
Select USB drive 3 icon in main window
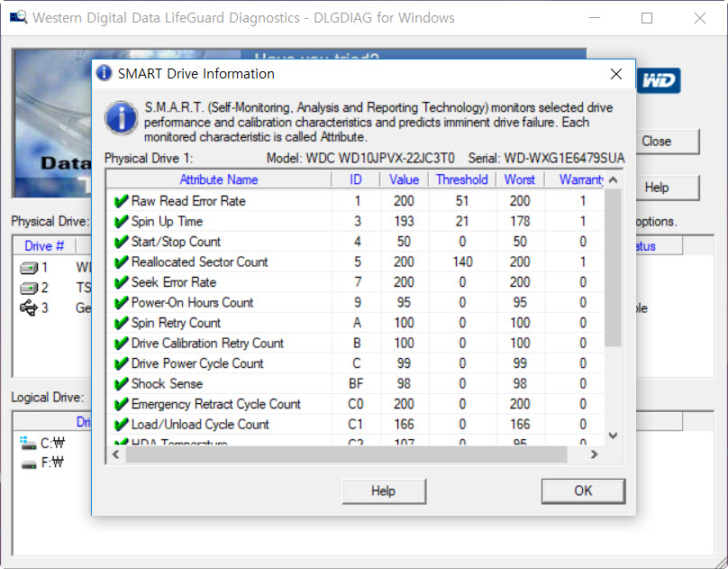(29, 308)
